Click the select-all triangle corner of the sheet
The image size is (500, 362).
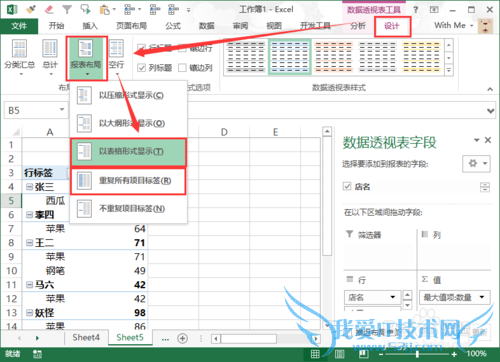point(15,131)
